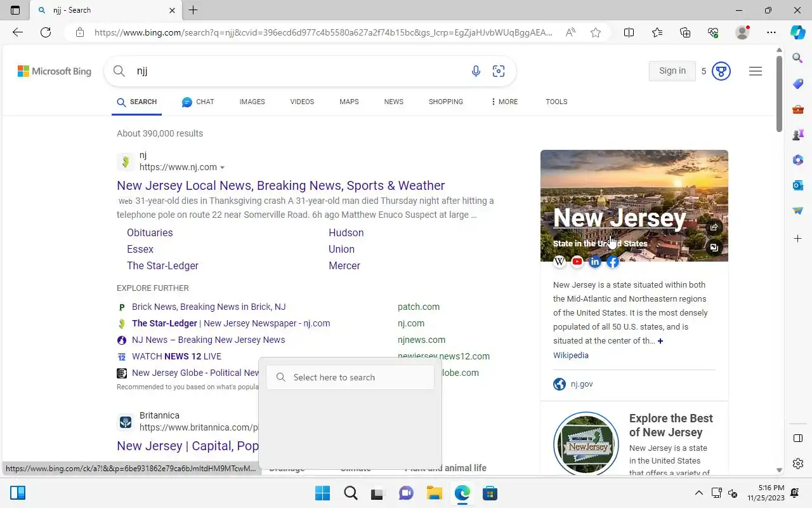
Task: Switch to the VIDEOS tab
Action: point(302,102)
